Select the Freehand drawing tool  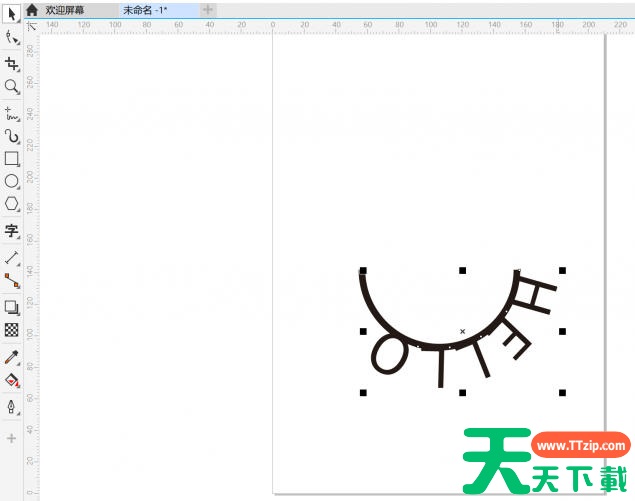12,113
